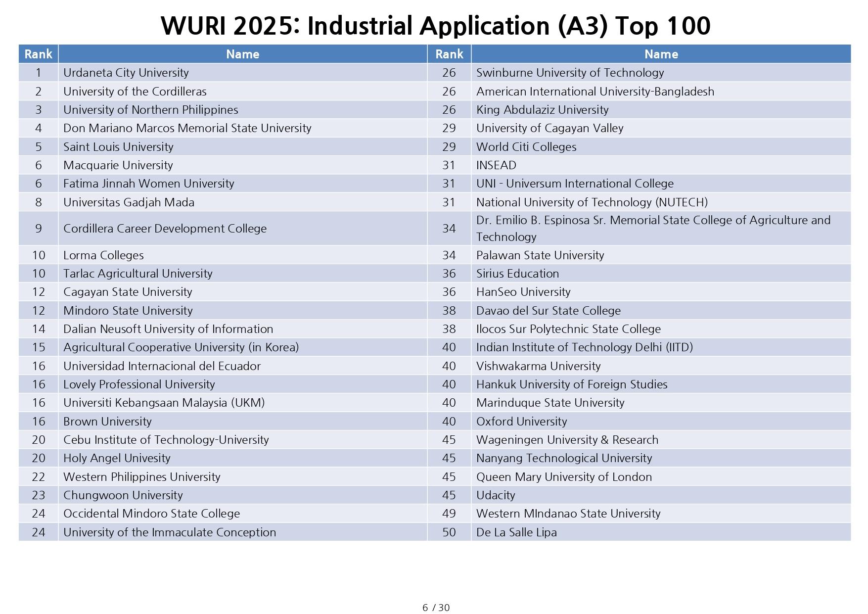Select Queen Mary University of London
868x614 pixels.
[x=564, y=477]
